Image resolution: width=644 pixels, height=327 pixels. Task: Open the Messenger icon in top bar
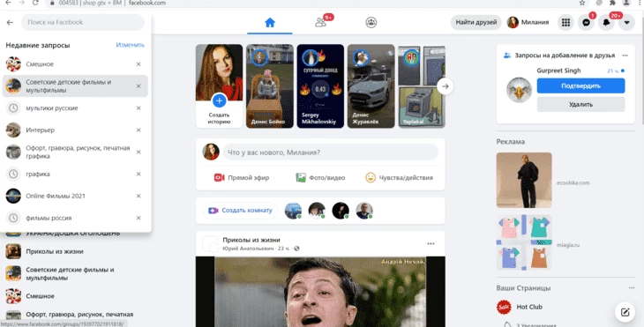coord(586,23)
